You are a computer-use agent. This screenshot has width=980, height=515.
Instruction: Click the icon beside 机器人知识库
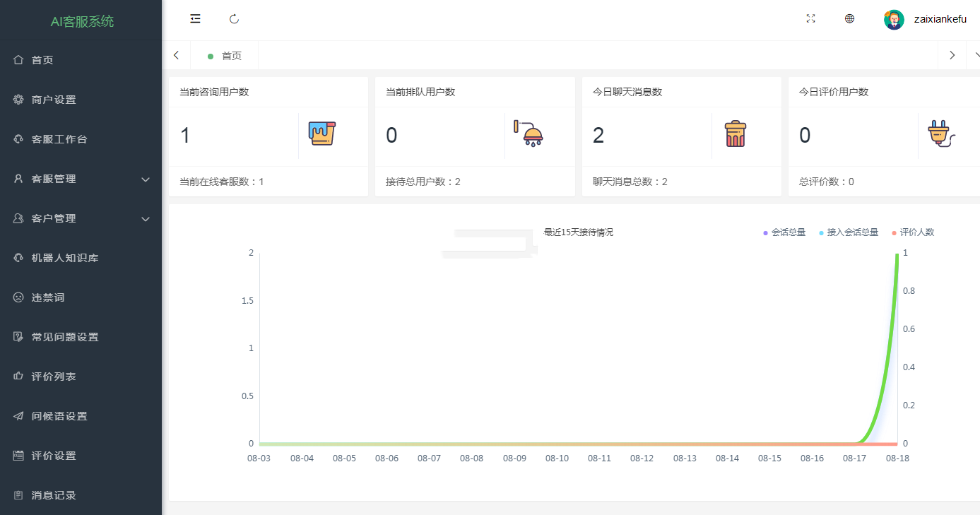(18, 258)
